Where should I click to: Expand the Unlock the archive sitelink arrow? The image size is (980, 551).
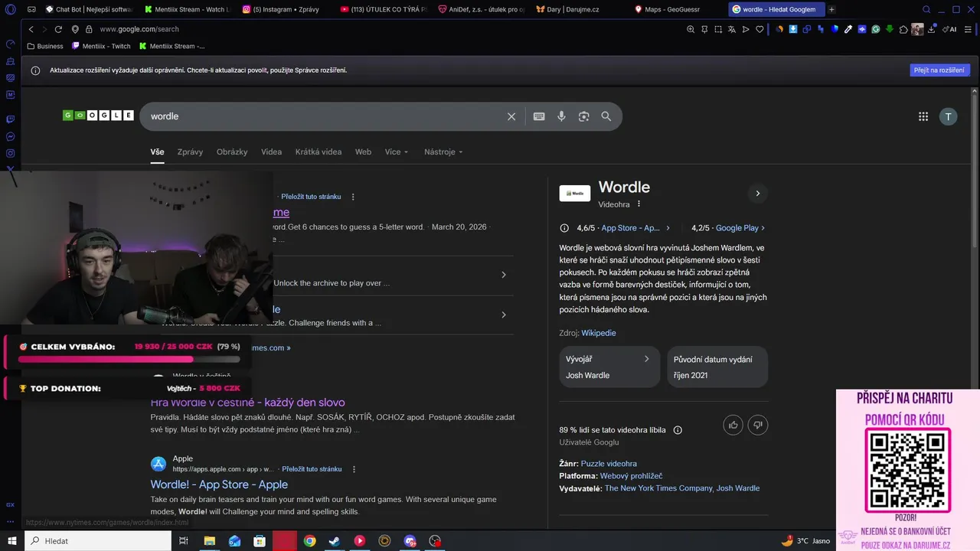(x=503, y=275)
